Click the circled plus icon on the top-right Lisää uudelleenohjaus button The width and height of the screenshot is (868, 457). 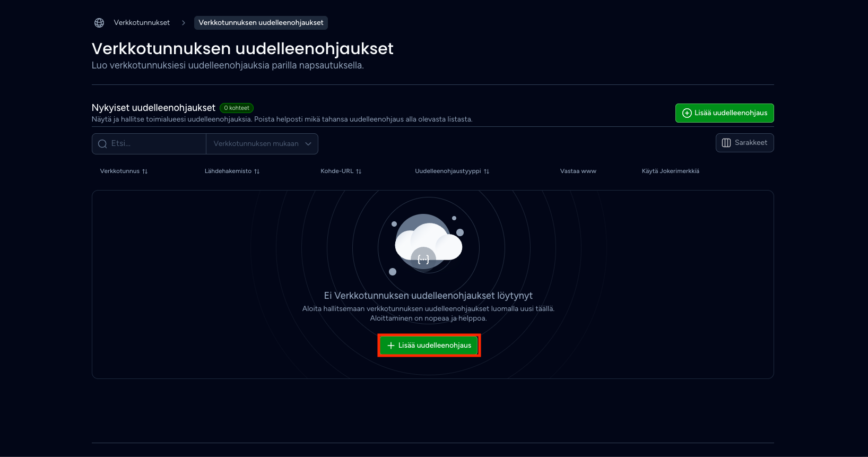(687, 113)
